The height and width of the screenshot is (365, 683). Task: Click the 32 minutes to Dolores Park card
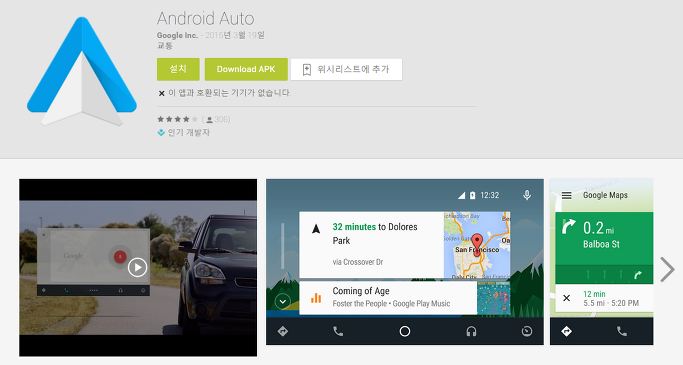(x=405, y=245)
